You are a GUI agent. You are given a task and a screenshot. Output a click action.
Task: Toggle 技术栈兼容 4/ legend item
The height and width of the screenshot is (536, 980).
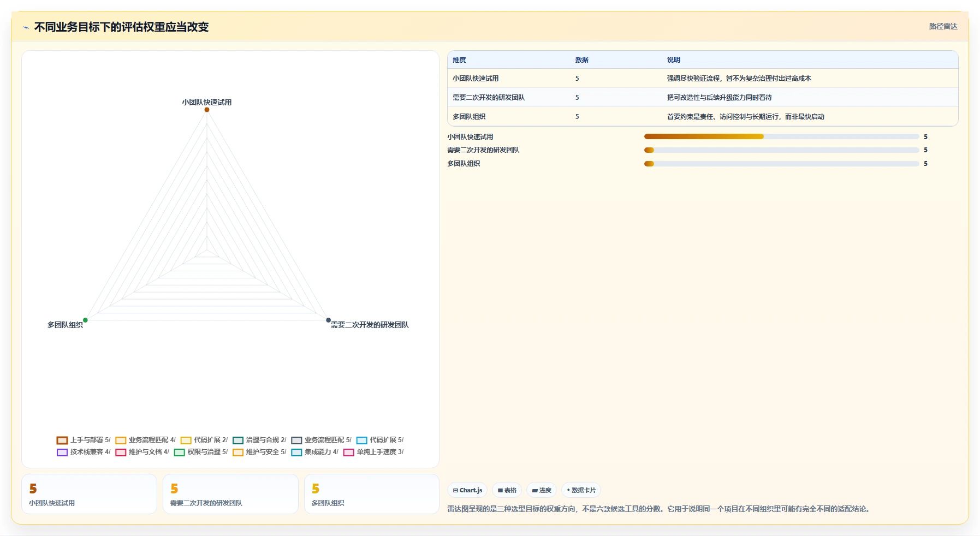pyautogui.click(x=84, y=452)
